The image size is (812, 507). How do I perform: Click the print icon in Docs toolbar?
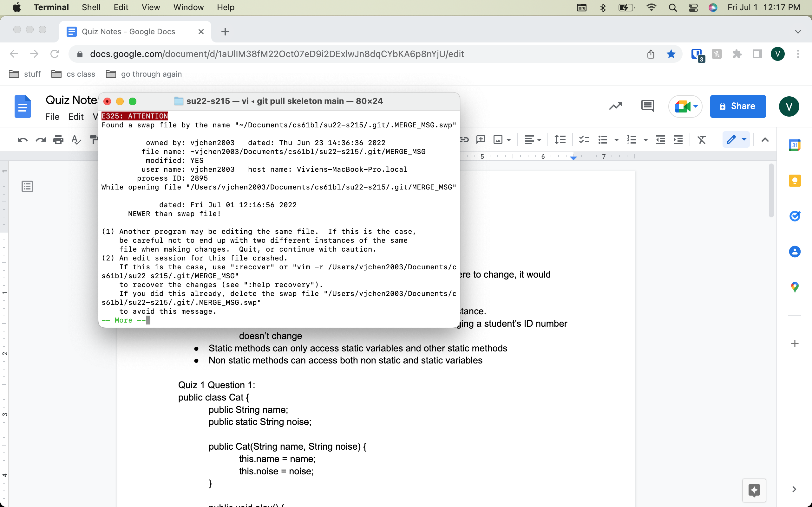coord(58,140)
